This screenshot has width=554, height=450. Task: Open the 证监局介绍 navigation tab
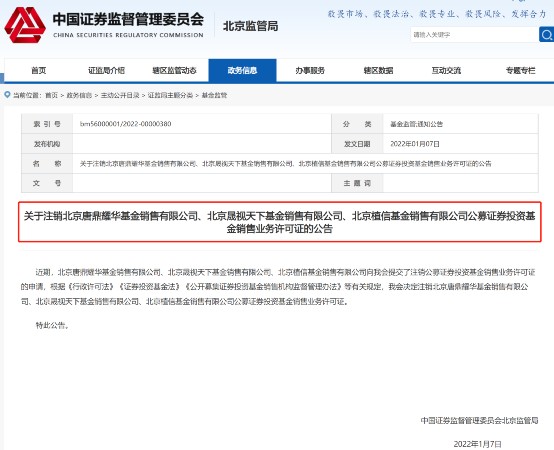click(x=106, y=70)
